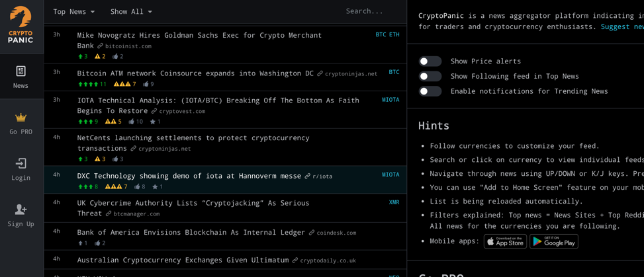
Task: Expand the Show All filter dropdown
Action: pos(131,12)
